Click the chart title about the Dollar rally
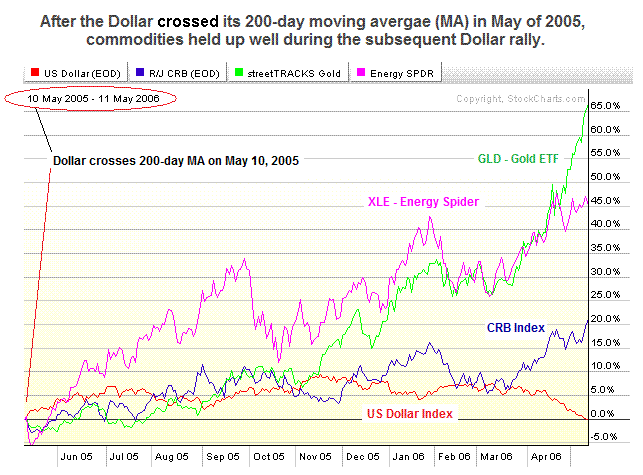Screen dimensions: 643x475 click(x=313, y=30)
